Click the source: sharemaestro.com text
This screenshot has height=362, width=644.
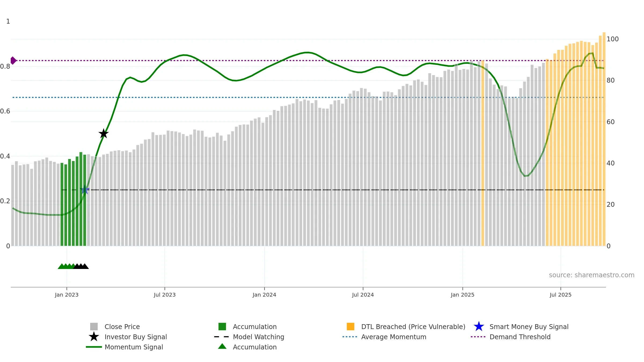[x=592, y=275]
